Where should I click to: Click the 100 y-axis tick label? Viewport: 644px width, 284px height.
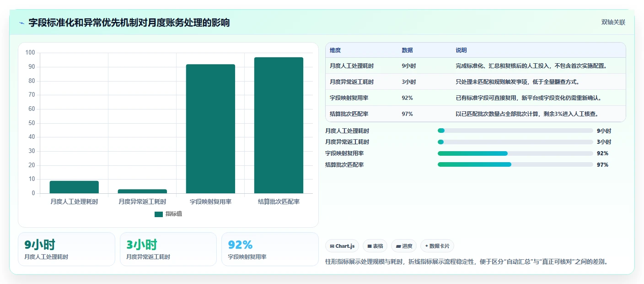30,53
